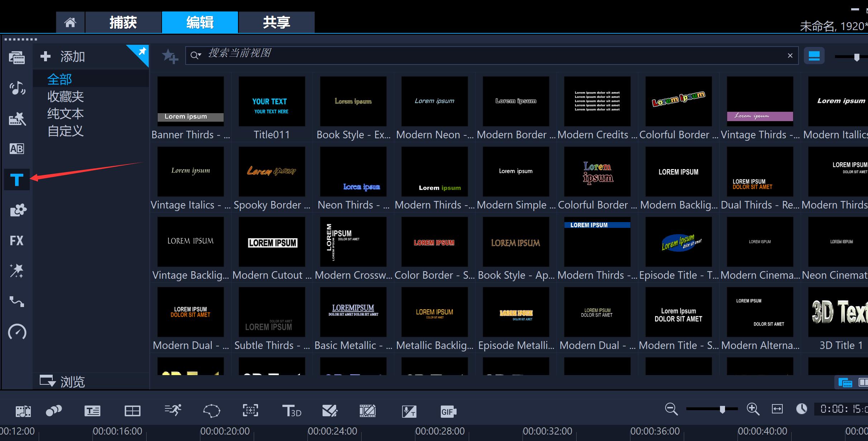Click the film-and-music auto music icon

pos(23,411)
